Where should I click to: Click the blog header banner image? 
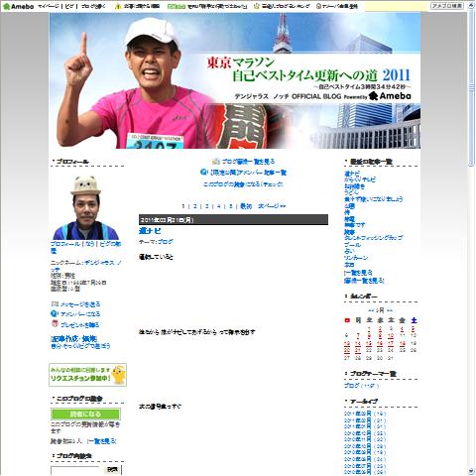235,80
